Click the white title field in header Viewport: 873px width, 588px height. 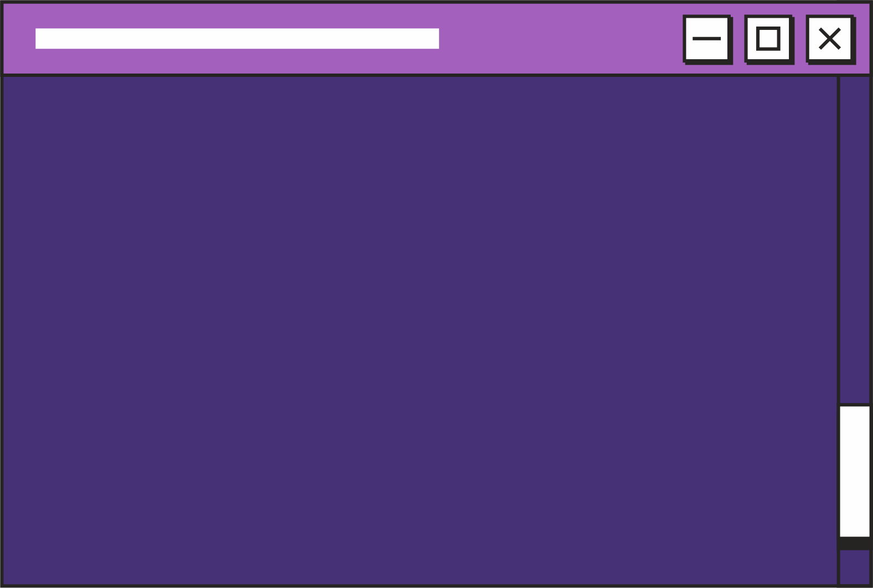237,39
